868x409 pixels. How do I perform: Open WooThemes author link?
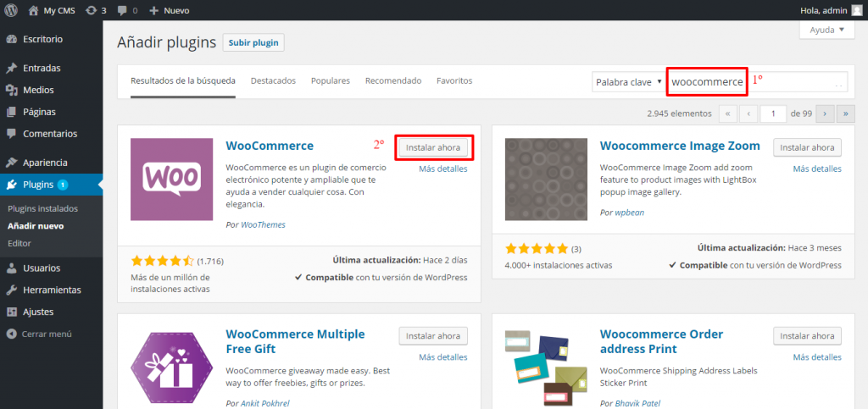(x=263, y=225)
